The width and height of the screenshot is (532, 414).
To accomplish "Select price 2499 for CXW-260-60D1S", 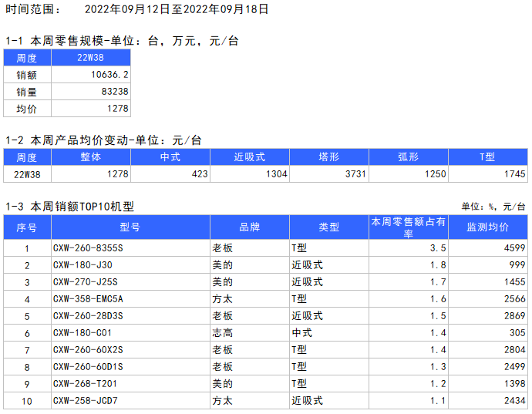I will click(515, 367).
